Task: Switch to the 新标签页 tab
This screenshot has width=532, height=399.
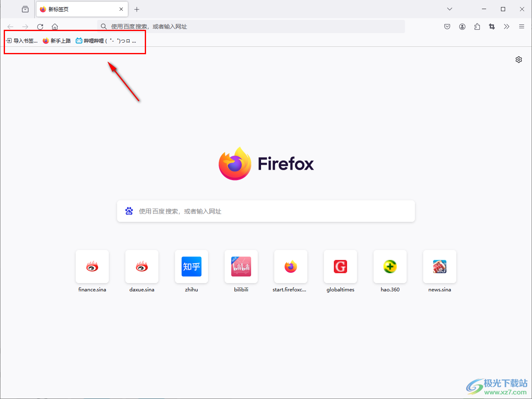Action: pos(82,9)
